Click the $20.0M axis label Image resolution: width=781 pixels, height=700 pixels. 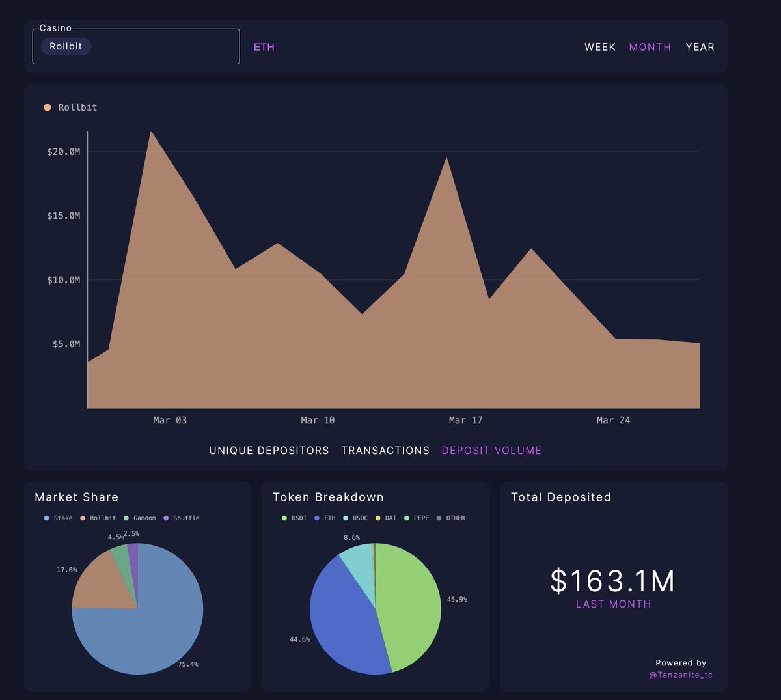pos(64,152)
